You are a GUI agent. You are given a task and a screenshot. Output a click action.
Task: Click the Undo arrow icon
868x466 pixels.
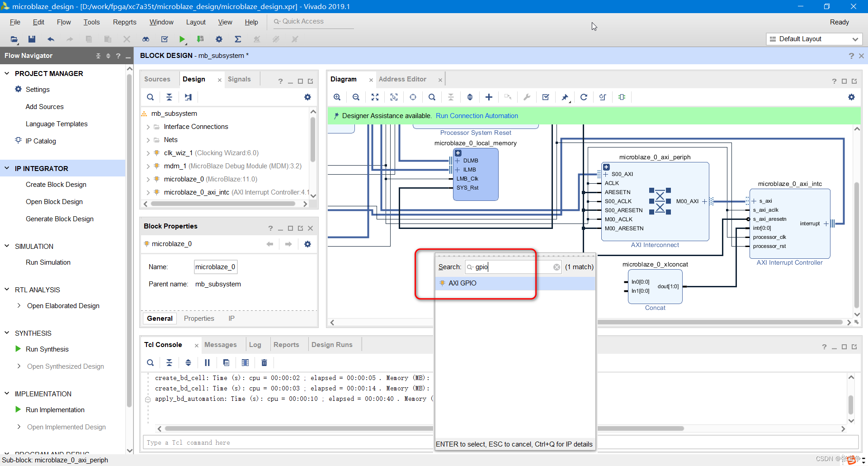pyautogui.click(x=51, y=39)
